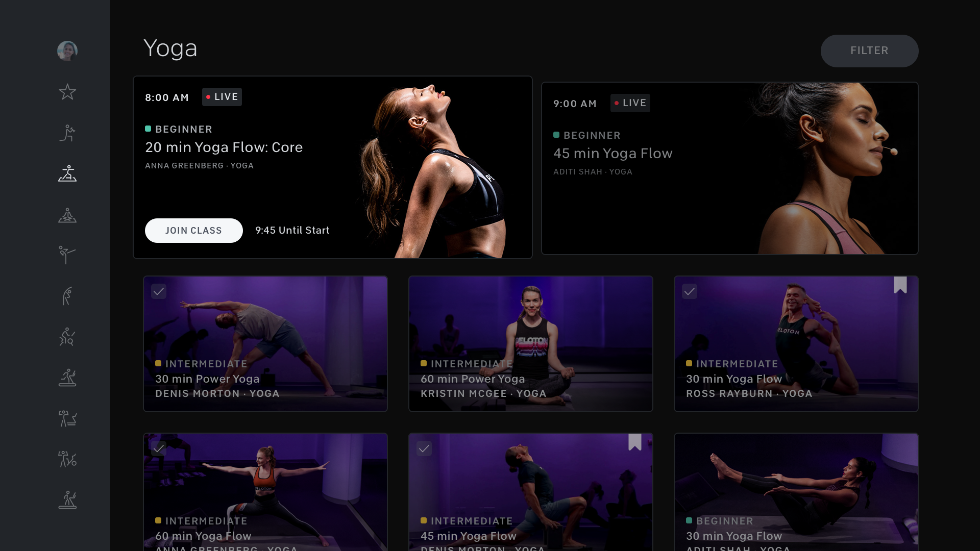Click the bookmark ribbon on Ross Rayburn's class card
The image size is (980, 551).
point(901,286)
